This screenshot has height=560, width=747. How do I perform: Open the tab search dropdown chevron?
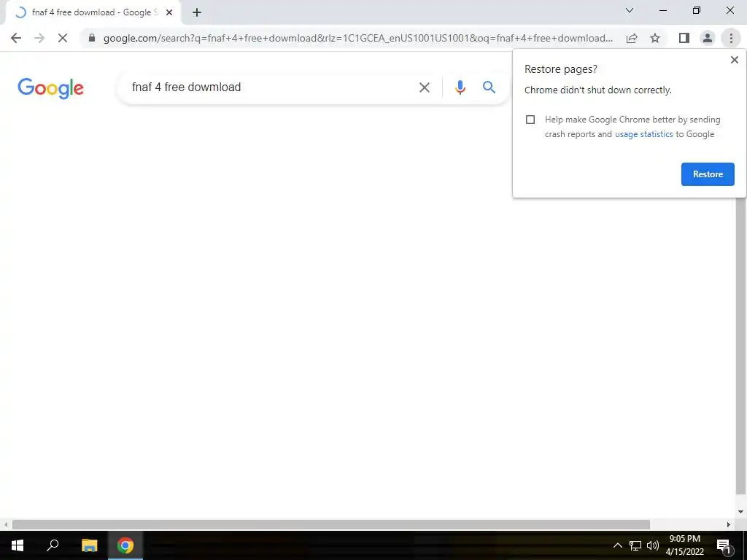coord(630,10)
